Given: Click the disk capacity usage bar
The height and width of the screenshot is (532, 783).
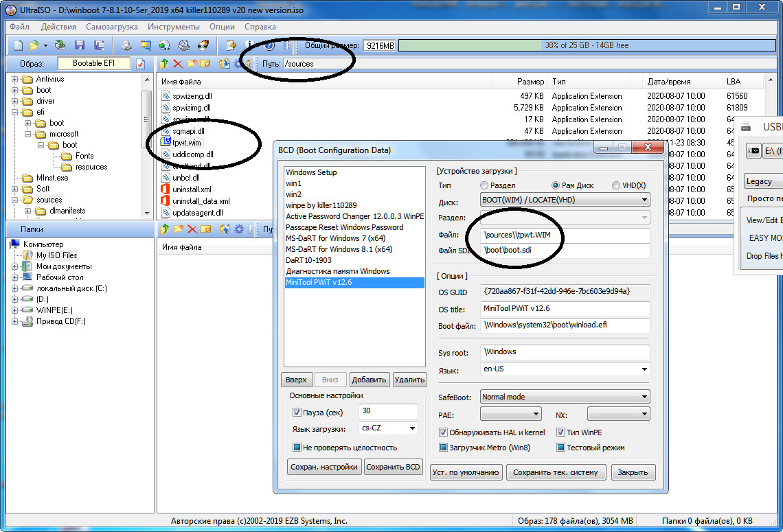Looking at the screenshot, I should point(586,45).
